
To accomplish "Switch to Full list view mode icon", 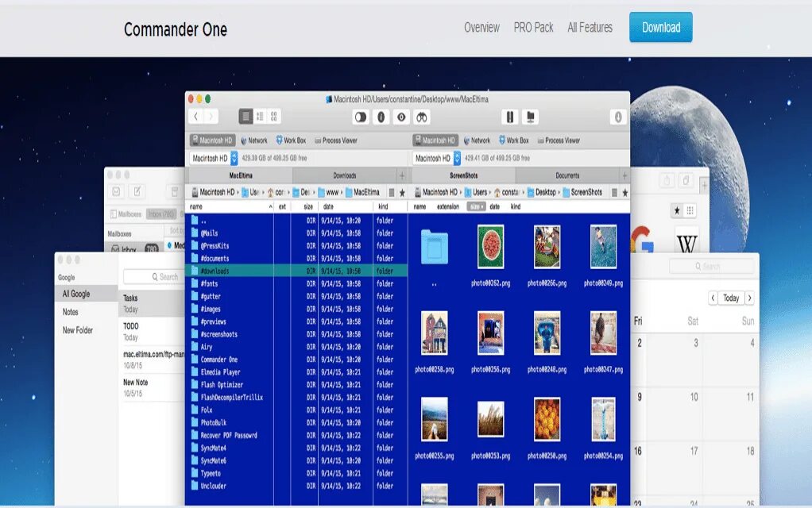I will pyautogui.click(x=246, y=117).
